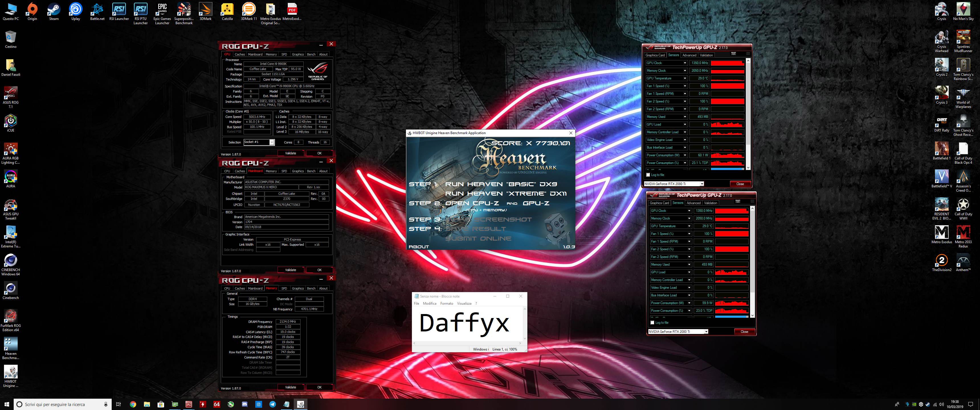Open the CINEBENCH Windows 64 desktop icon
This screenshot has height=410, width=980.
click(x=11, y=265)
